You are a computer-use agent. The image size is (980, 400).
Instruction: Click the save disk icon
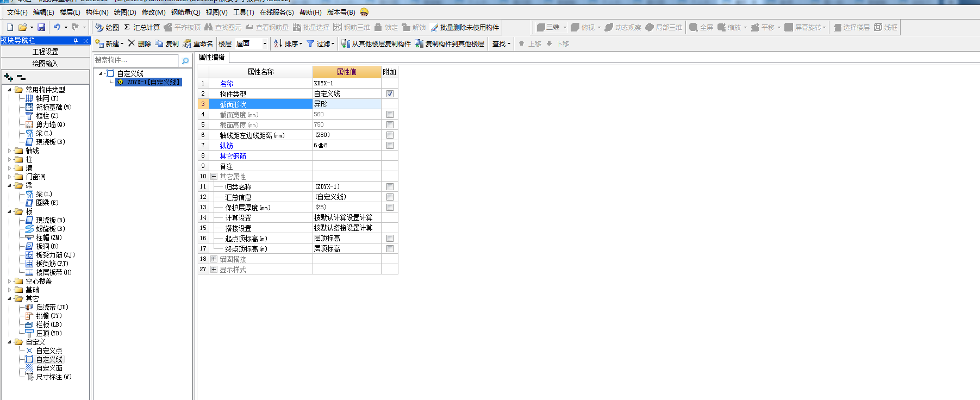tap(41, 27)
